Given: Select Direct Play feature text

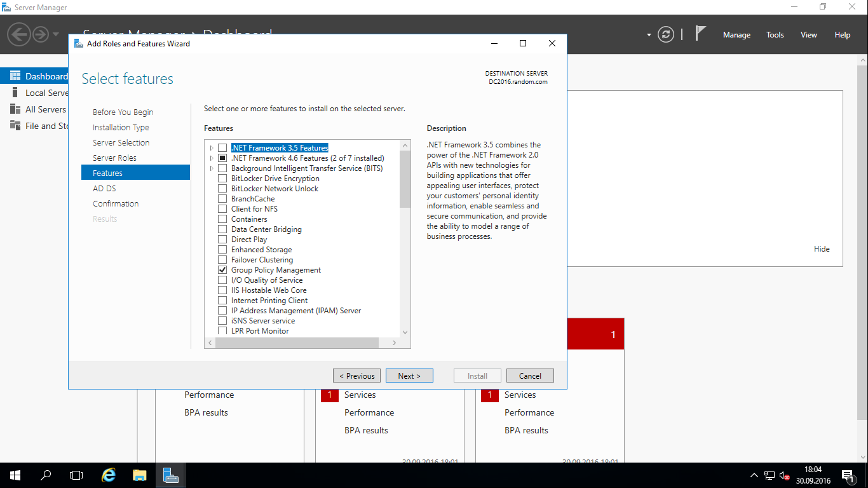Looking at the screenshot, I should coord(249,240).
